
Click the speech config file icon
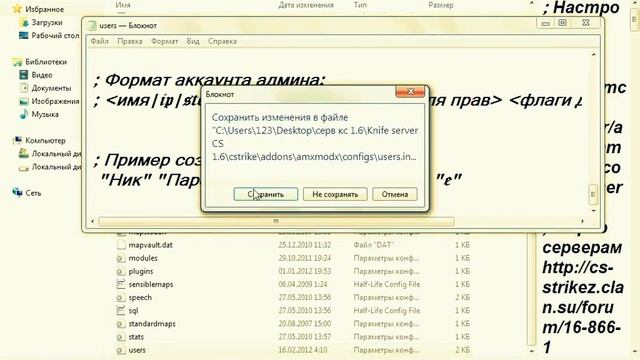(121, 297)
